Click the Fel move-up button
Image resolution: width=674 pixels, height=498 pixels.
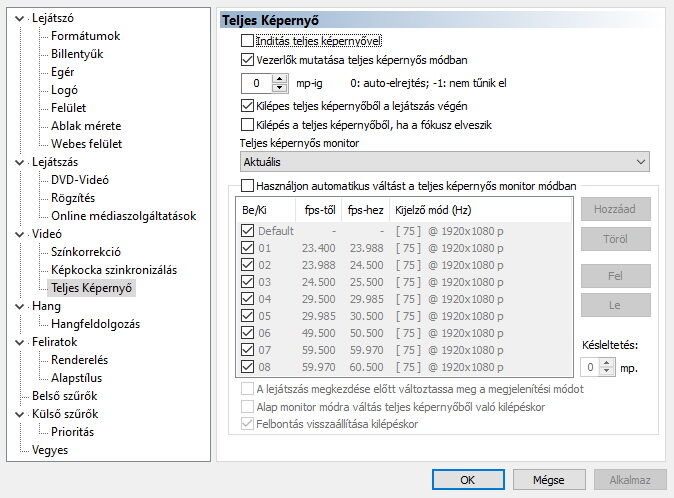[615, 276]
